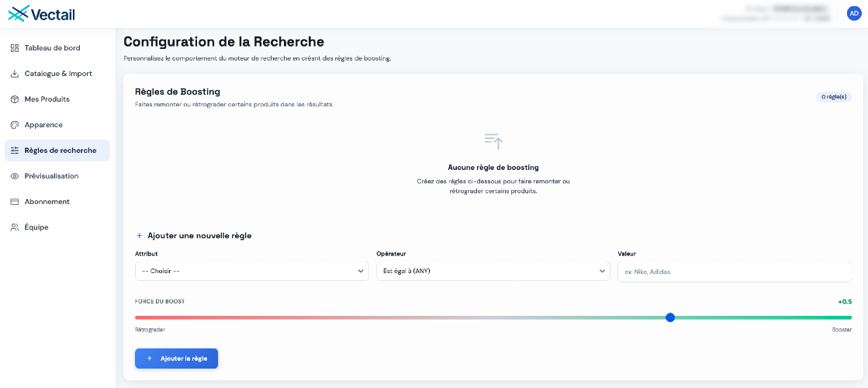Click the Prévisualisation eye icon
Viewport: 868px width, 388px height.
[15, 176]
